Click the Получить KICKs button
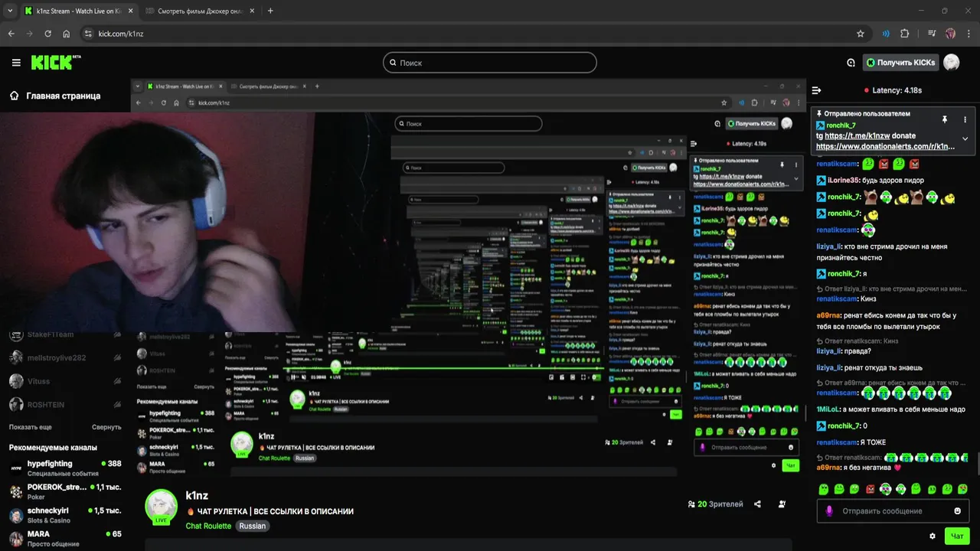Screen dimensions: 980x551 coord(900,63)
